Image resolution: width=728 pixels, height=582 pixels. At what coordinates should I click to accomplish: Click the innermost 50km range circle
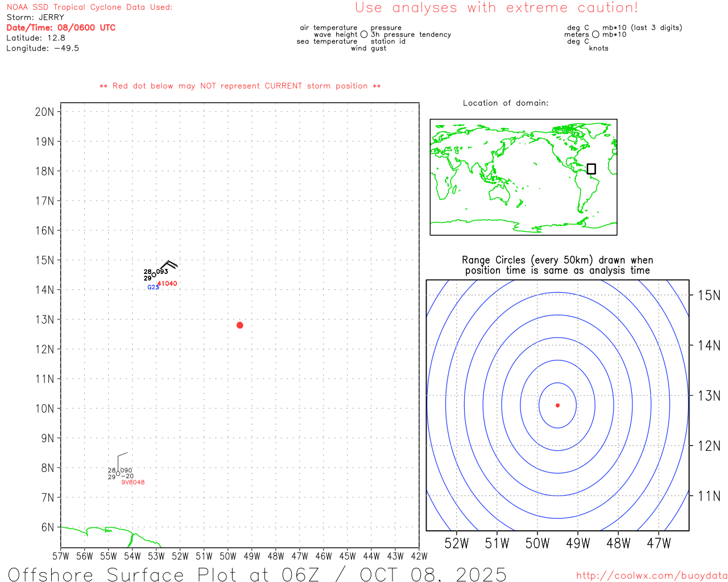(557, 405)
